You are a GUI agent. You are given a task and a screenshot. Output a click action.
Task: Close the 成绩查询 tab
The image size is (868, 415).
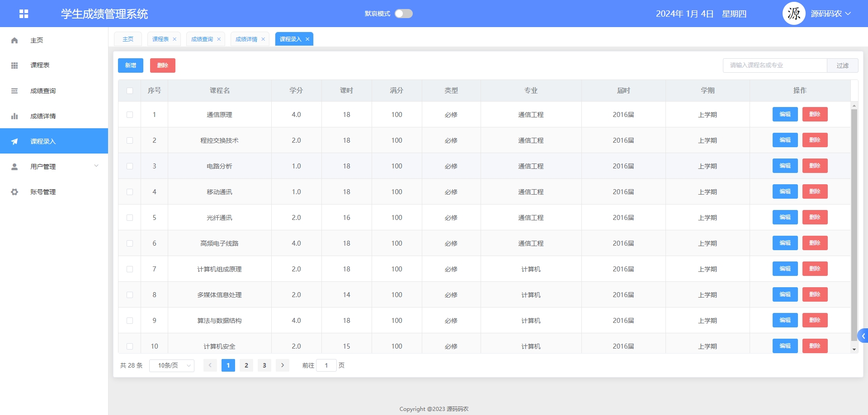pos(219,39)
